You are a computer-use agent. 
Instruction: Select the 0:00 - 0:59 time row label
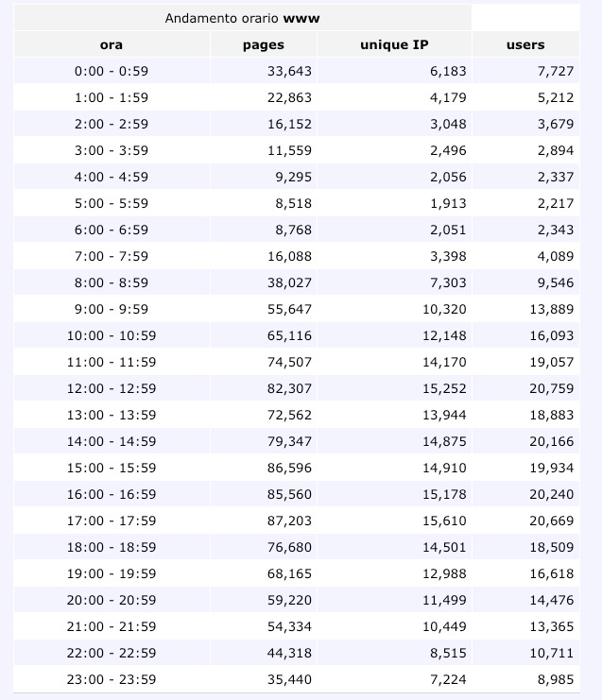[x=112, y=71]
